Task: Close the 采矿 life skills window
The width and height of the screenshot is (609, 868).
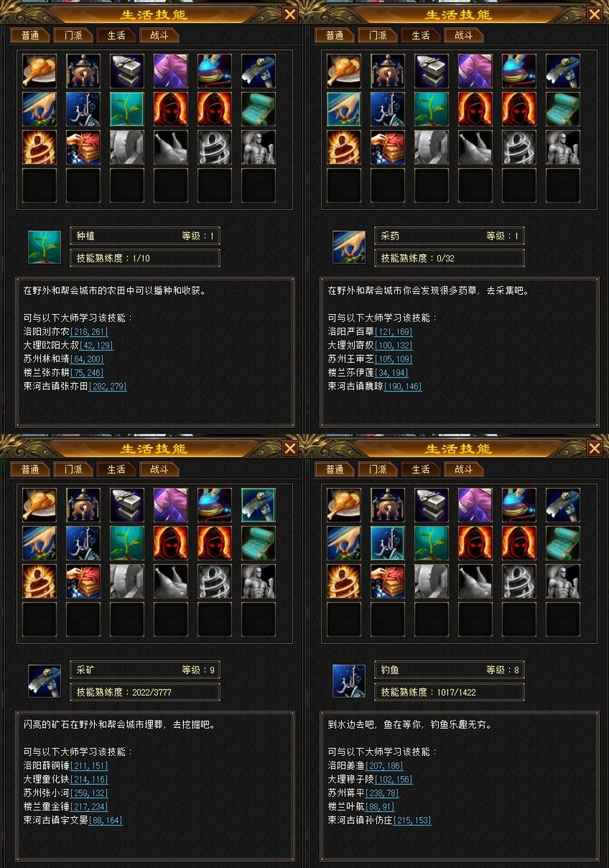Action: (x=290, y=449)
